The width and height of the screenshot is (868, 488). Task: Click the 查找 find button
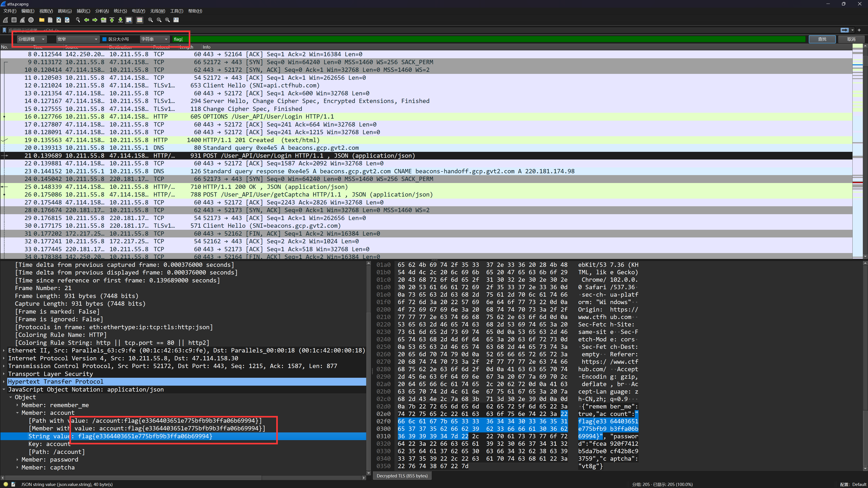[822, 39]
